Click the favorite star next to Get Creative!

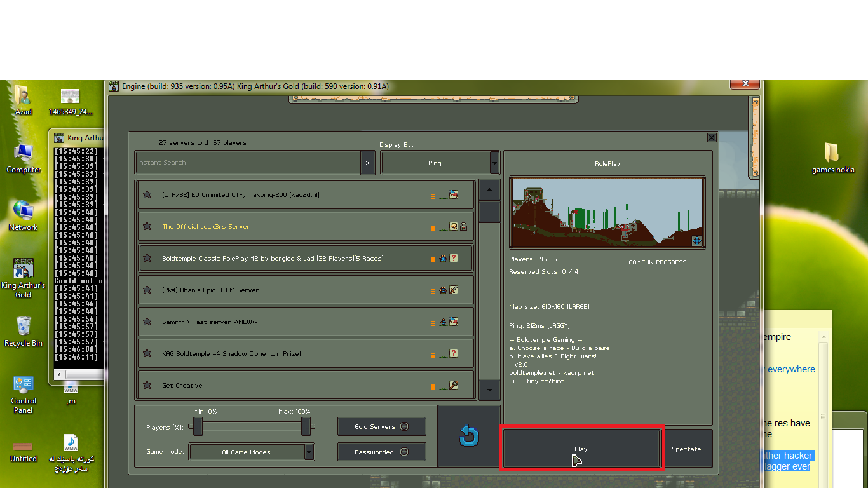(147, 385)
